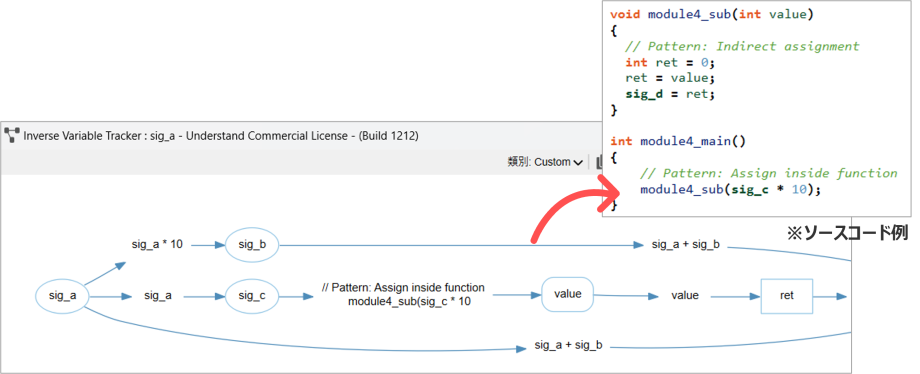Click the sig_a * 10 expression label
Viewport: 920px width, 374px height.
(x=157, y=245)
